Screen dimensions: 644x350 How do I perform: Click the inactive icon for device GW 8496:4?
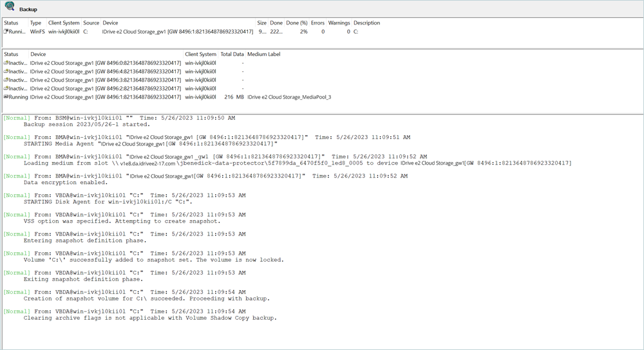point(6,71)
